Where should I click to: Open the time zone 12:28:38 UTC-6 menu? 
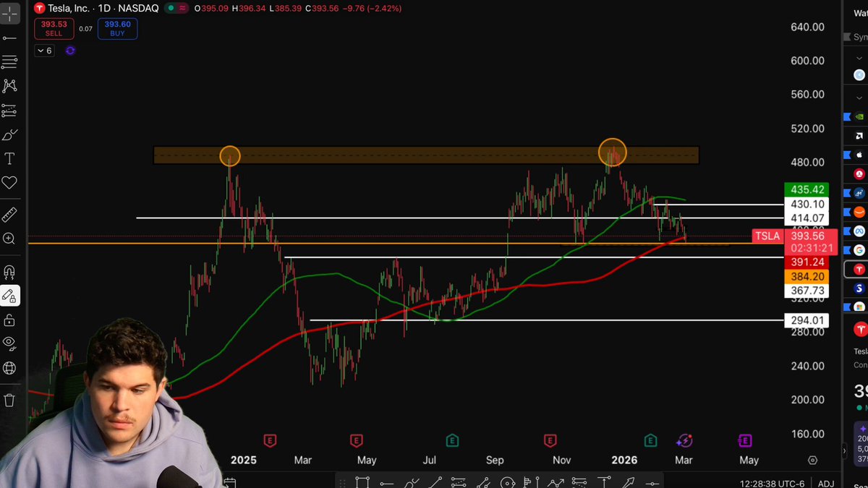773,483
